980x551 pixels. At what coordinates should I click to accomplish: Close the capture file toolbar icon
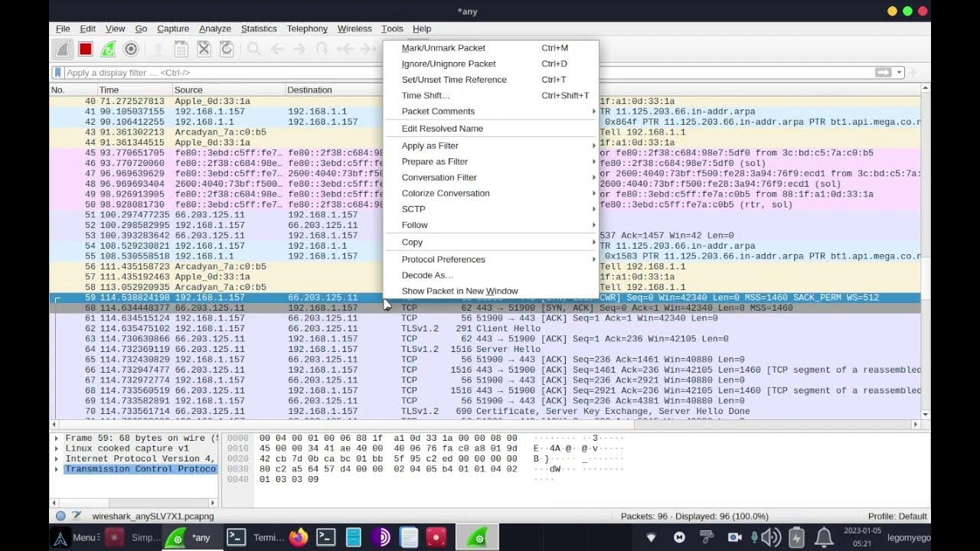click(x=204, y=49)
